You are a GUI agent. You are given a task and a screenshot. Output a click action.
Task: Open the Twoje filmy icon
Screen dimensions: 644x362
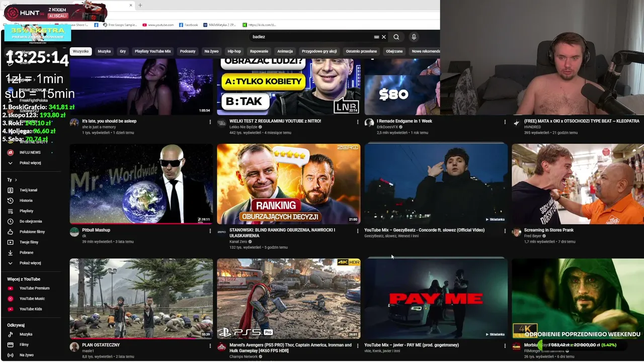[x=10, y=242]
